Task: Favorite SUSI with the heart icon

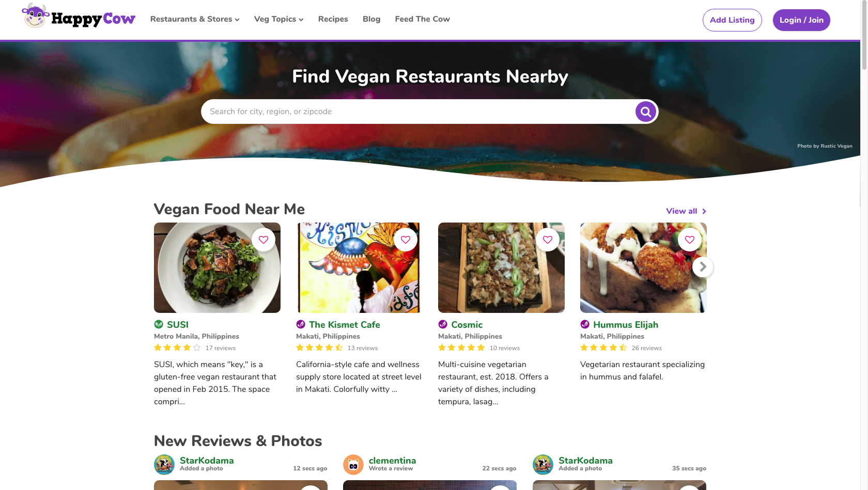Action: [x=263, y=240]
